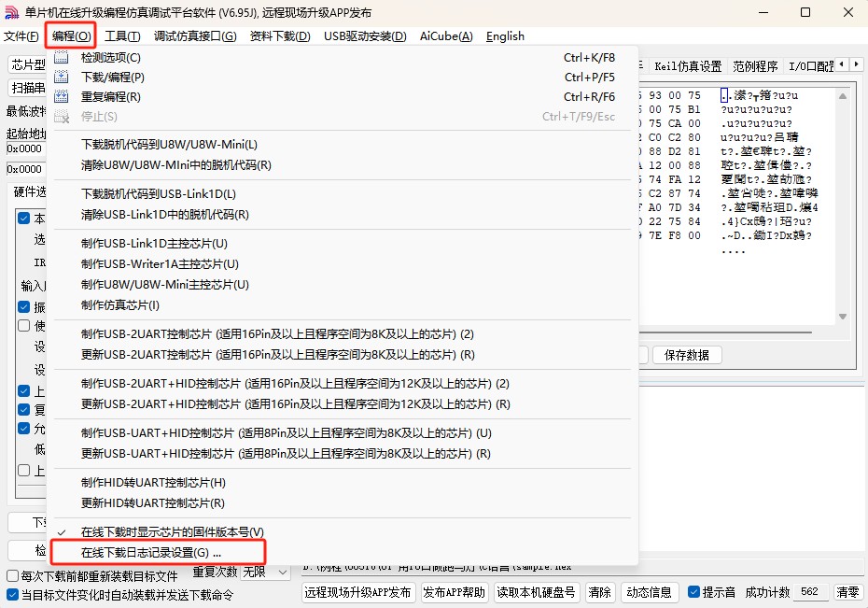Image resolution: width=868 pixels, height=608 pixels.
Task: Select 制作U8W/U8W-Mini主控芯片(U)
Action: (x=343, y=285)
